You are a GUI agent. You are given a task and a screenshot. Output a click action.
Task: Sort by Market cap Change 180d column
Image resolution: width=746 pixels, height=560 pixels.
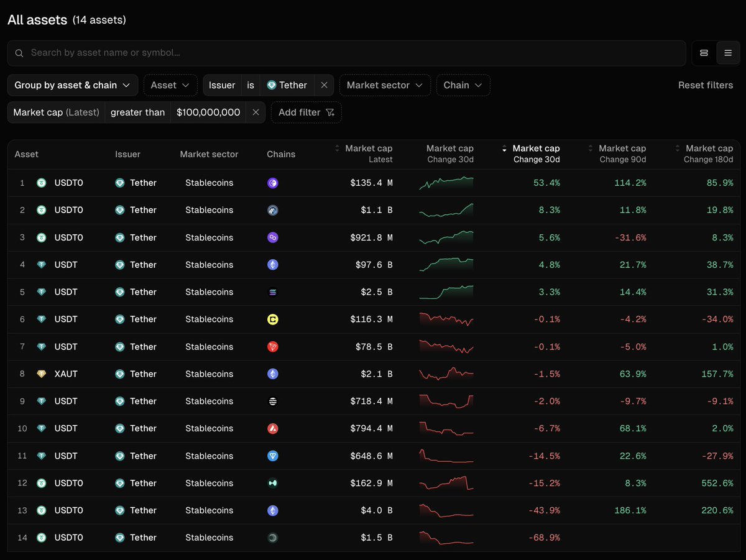pyautogui.click(x=704, y=154)
